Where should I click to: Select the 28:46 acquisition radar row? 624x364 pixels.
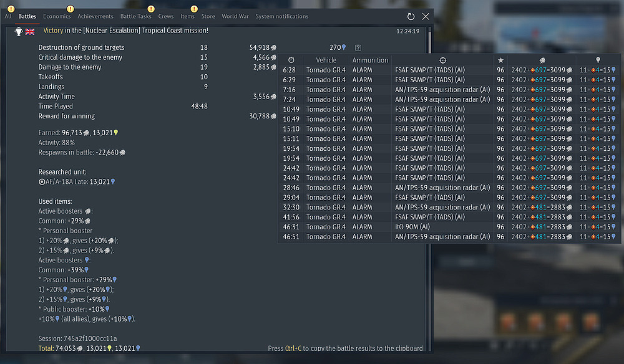pyautogui.click(x=450, y=188)
